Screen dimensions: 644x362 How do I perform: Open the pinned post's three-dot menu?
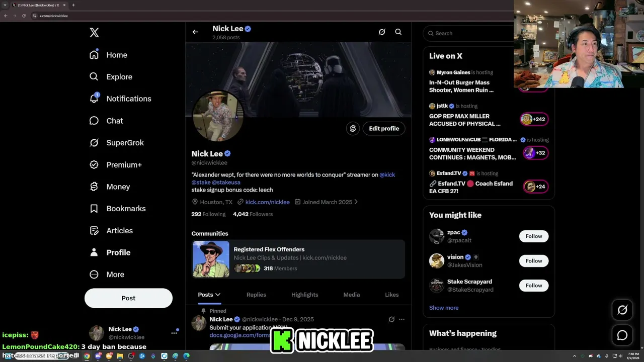point(401,319)
